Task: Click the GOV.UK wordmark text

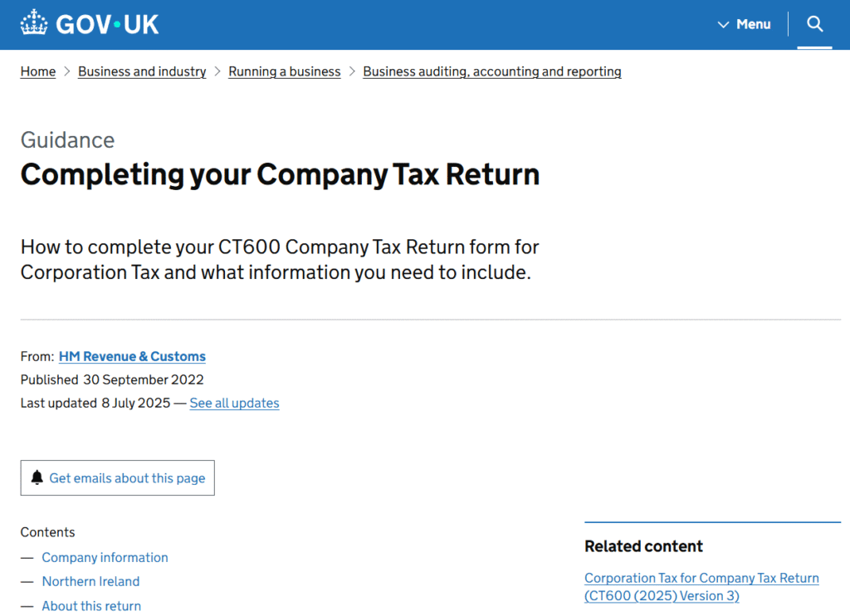Action: (x=107, y=24)
